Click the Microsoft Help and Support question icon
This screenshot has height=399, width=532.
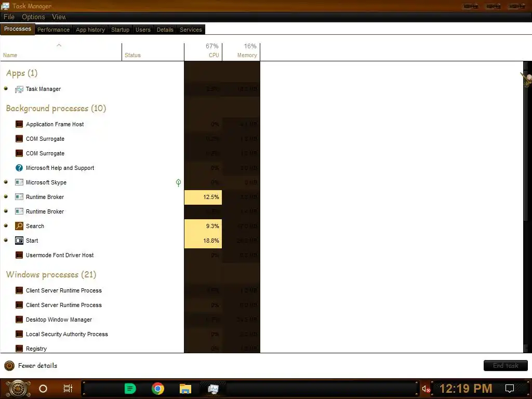(x=19, y=168)
